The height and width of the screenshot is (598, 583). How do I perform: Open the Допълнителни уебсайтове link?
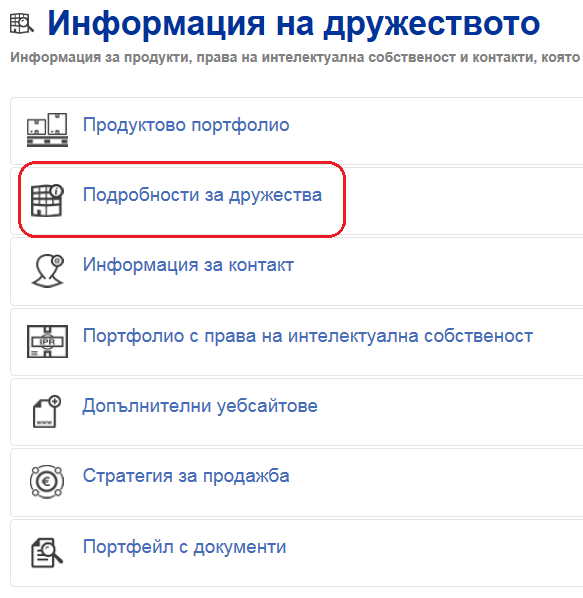pyautogui.click(x=200, y=406)
